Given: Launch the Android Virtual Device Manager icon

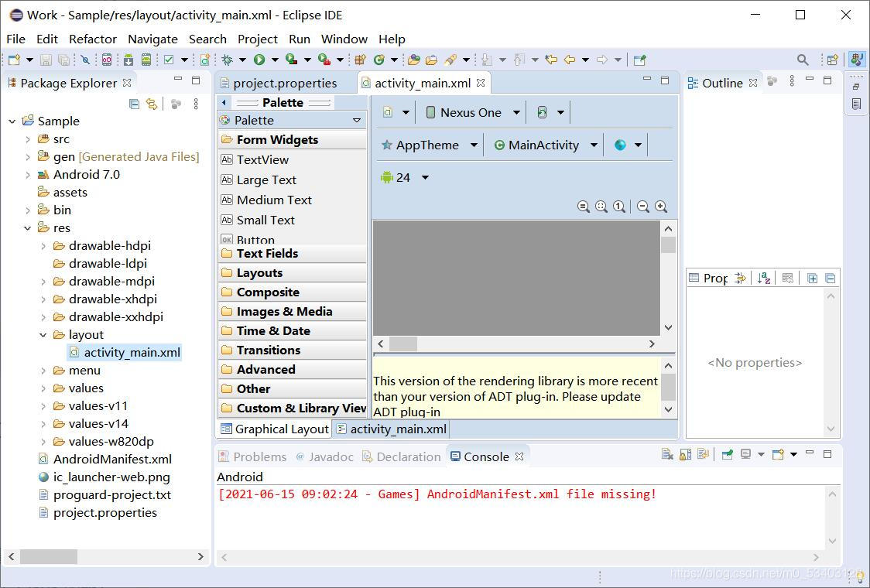Looking at the screenshot, I should click(x=148, y=59).
